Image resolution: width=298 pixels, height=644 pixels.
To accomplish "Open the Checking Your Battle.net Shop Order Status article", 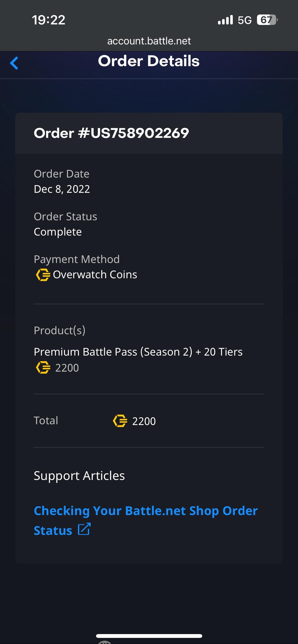I will [x=146, y=511].
